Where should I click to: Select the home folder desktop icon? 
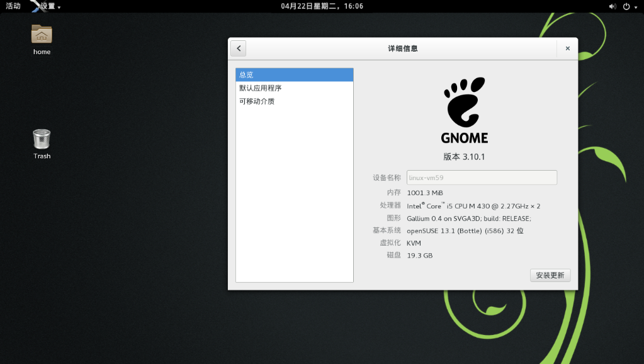[42, 40]
